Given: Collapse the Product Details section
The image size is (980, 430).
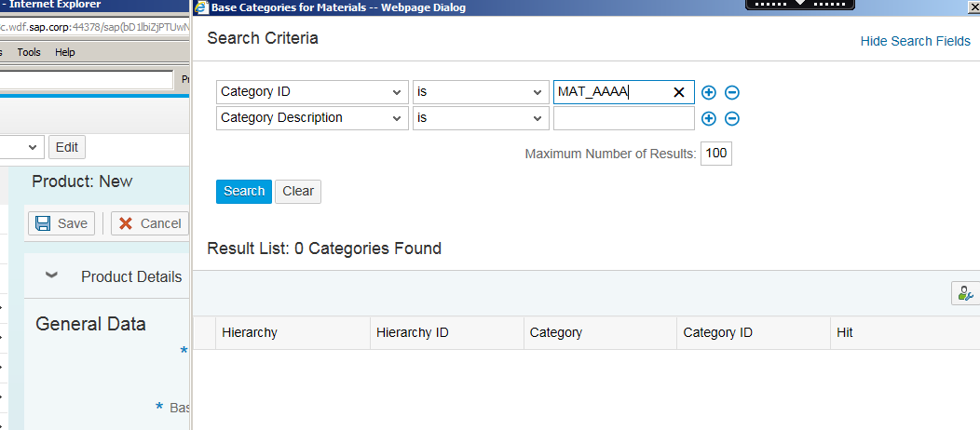Looking at the screenshot, I should click(x=51, y=276).
